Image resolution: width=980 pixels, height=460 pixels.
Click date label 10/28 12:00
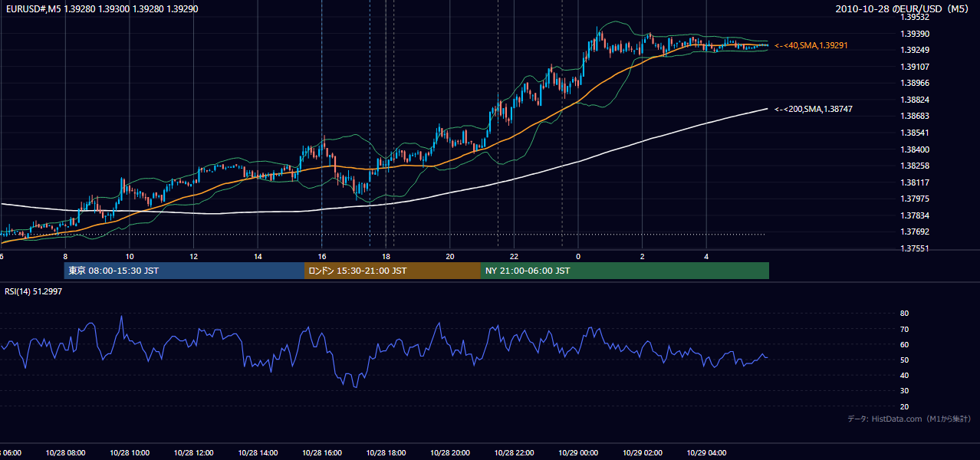click(194, 453)
